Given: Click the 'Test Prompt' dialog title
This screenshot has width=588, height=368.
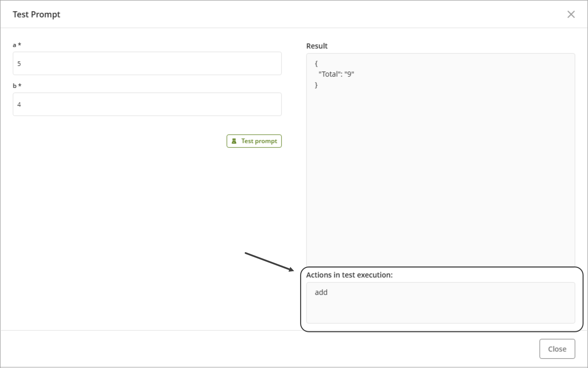Looking at the screenshot, I should [36, 14].
